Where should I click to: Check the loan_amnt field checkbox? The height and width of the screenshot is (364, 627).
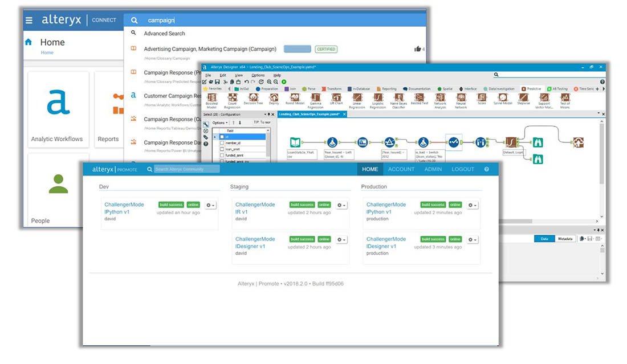coord(222,149)
